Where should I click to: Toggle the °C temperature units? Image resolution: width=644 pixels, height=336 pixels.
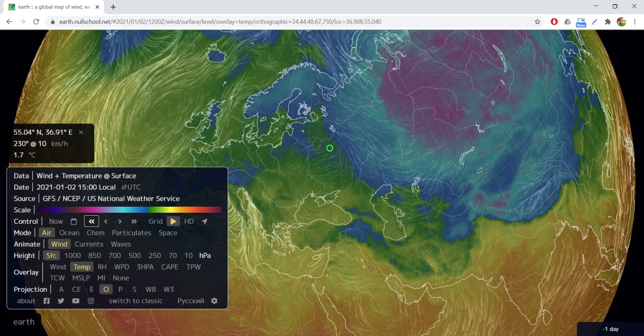click(32, 155)
